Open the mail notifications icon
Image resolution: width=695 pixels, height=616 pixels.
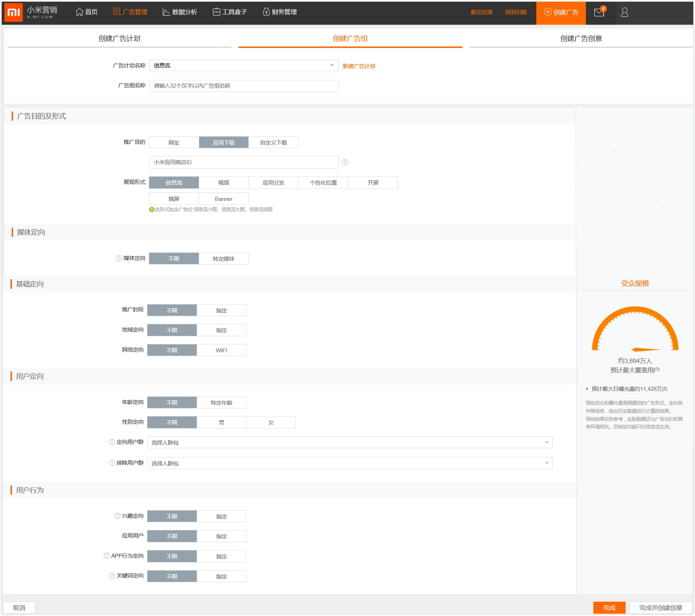(599, 12)
